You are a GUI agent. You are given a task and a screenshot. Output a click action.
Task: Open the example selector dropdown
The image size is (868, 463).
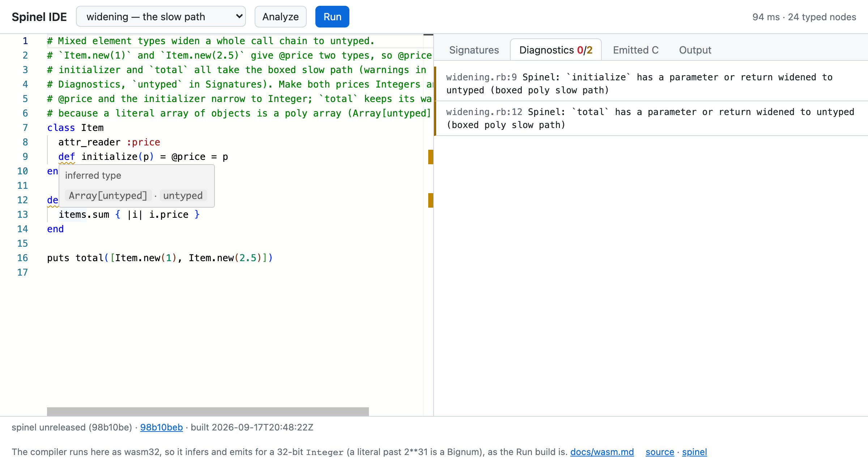(x=161, y=17)
